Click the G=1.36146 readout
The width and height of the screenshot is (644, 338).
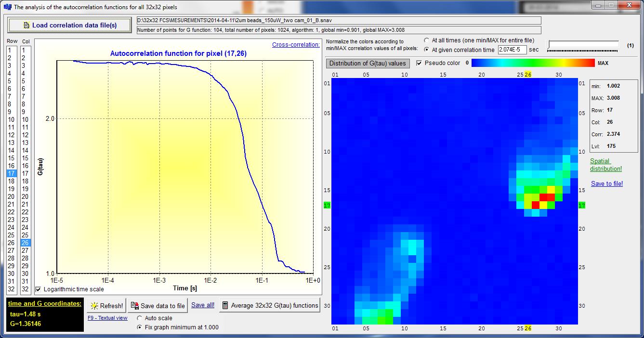click(26, 324)
